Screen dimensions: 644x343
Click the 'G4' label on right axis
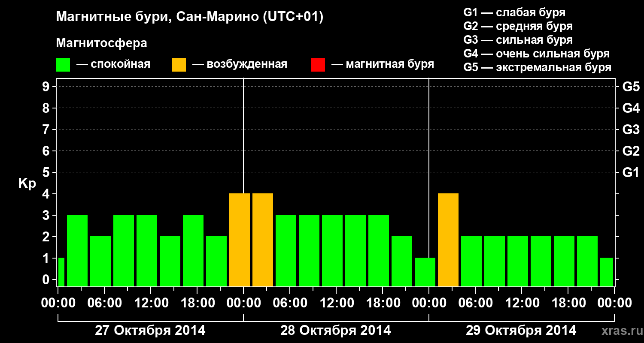(x=631, y=108)
